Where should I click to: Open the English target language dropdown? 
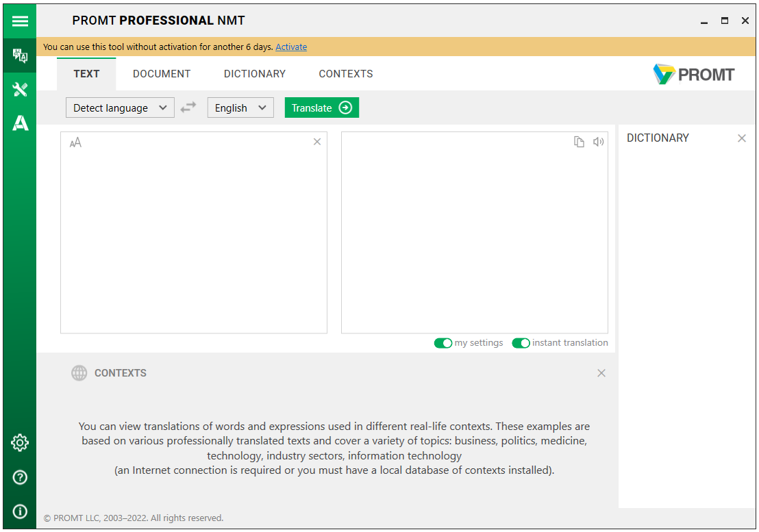[240, 108]
